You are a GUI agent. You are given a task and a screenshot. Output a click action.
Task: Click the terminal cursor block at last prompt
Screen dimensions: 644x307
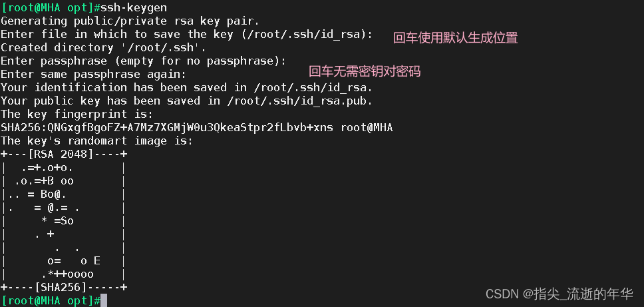[x=104, y=300]
